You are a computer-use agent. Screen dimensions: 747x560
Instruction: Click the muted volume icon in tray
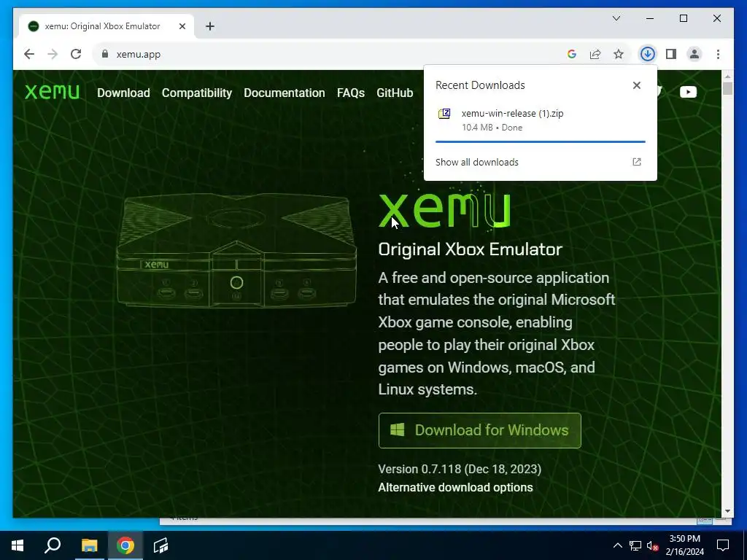652,545
